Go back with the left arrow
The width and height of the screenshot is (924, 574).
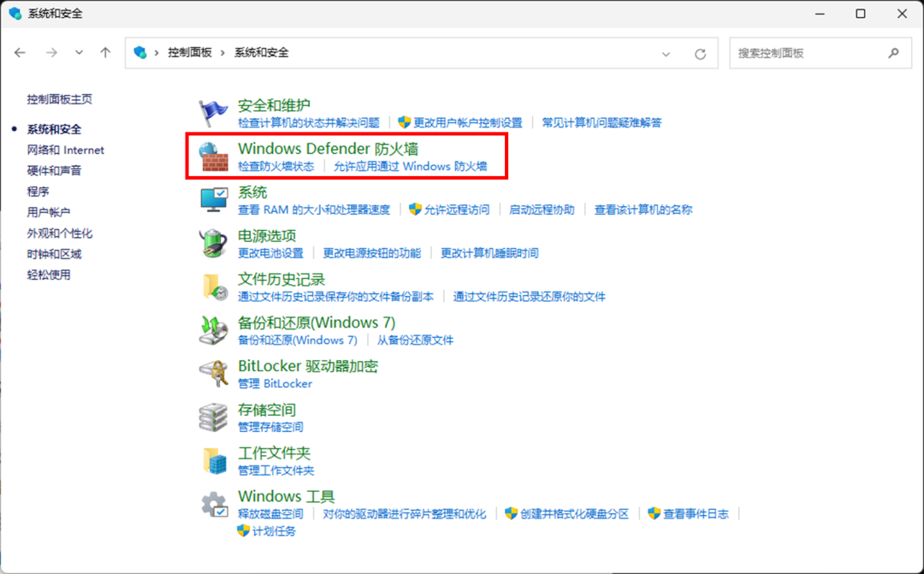(x=20, y=52)
